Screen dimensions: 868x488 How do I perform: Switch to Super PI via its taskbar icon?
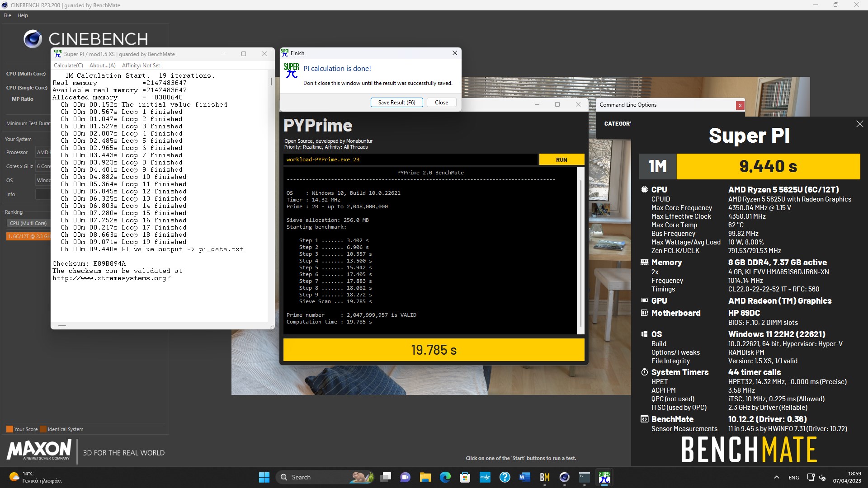604,477
